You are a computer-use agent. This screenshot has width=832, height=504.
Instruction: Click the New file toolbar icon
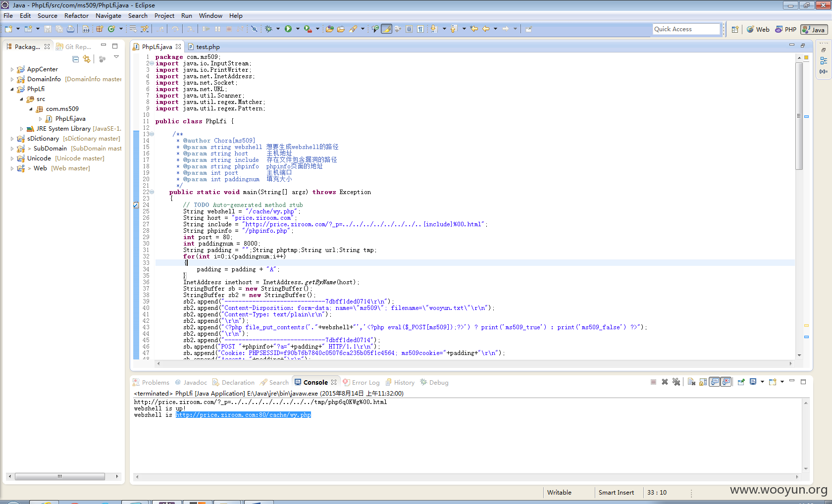(x=8, y=29)
